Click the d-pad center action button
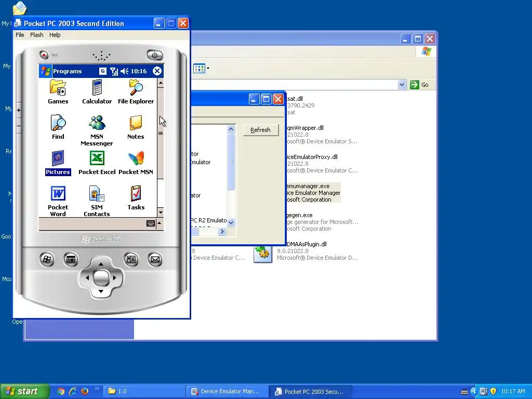The image size is (532, 399). click(x=101, y=278)
